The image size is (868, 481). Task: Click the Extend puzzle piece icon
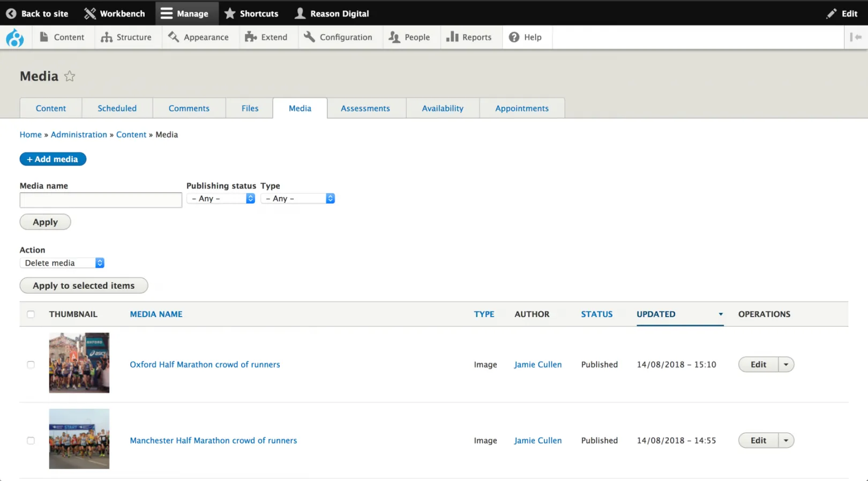click(250, 37)
